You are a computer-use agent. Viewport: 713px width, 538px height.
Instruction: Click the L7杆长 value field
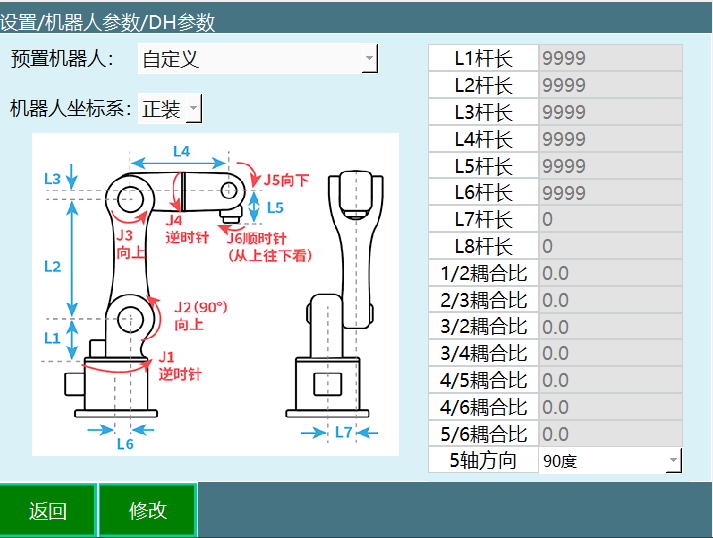(610, 219)
